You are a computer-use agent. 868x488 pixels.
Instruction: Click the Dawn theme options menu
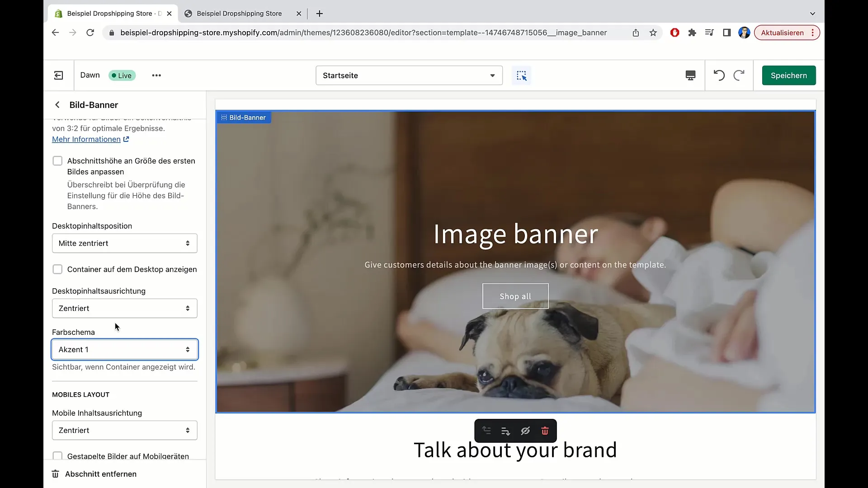157,75
